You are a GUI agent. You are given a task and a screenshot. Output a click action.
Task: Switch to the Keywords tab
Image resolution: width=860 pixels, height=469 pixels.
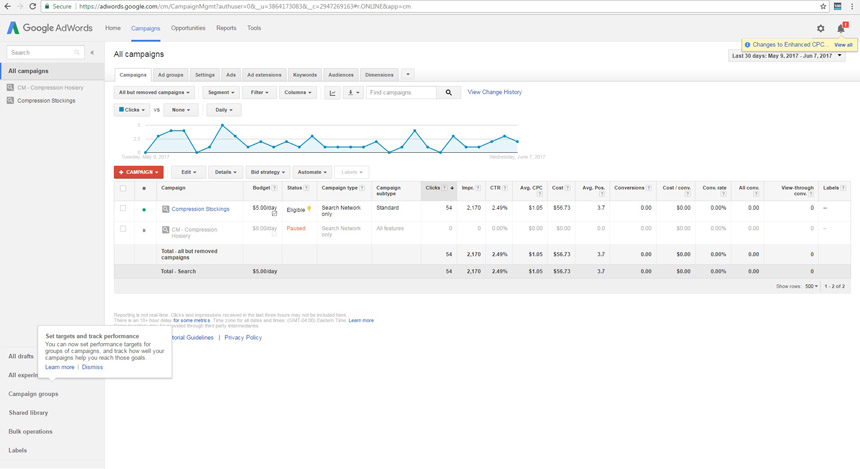point(305,75)
